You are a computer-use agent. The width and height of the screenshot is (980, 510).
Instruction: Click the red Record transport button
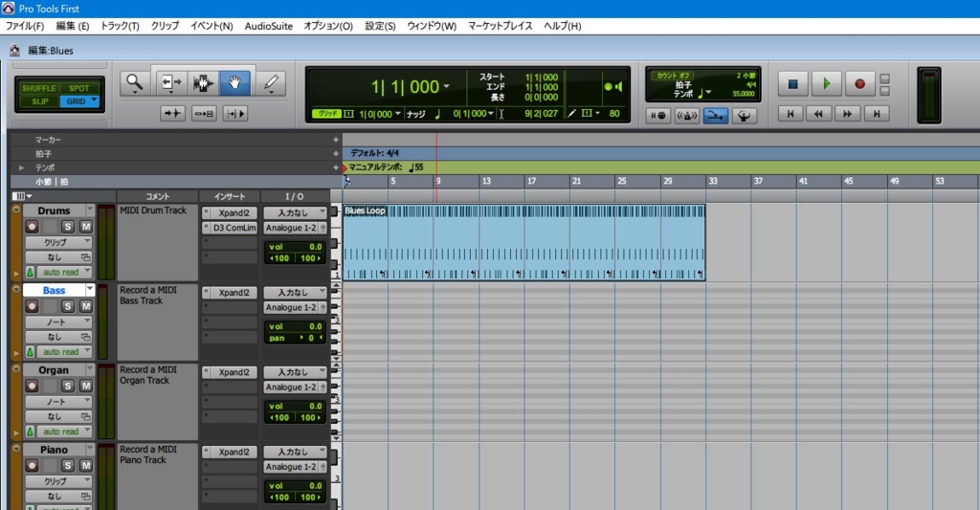pyautogui.click(x=860, y=84)
